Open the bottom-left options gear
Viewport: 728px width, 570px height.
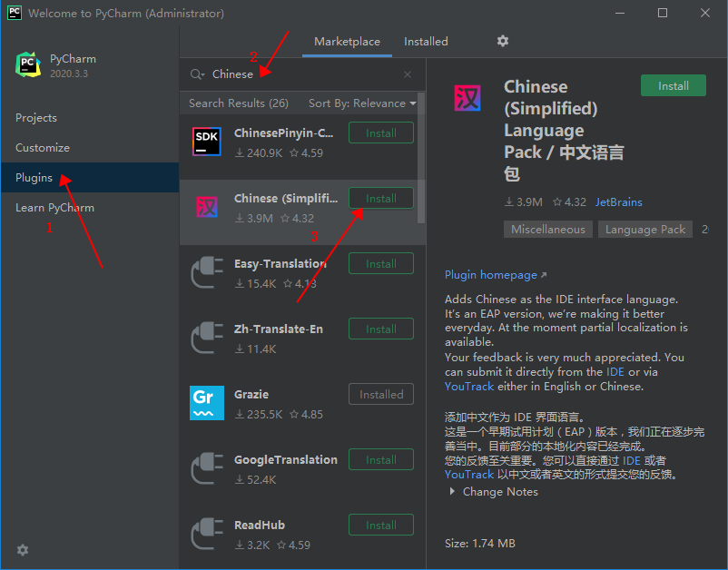pos(23,550)
